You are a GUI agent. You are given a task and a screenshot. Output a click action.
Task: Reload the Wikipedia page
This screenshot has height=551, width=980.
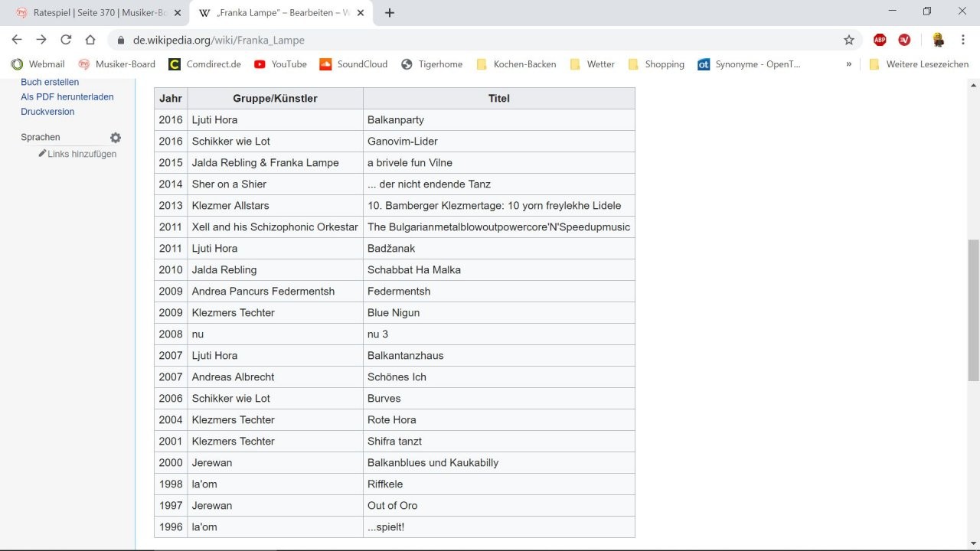66,40
